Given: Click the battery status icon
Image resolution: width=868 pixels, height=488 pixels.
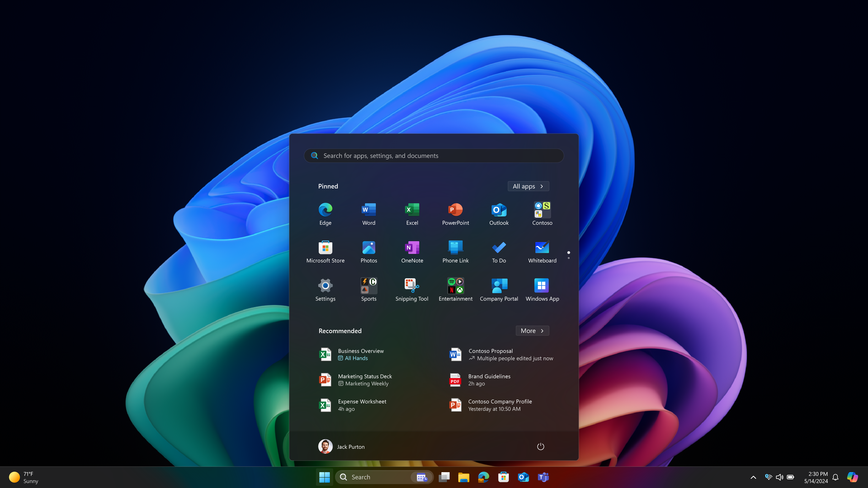Looking at the screenshot, I should pos(791,477).
